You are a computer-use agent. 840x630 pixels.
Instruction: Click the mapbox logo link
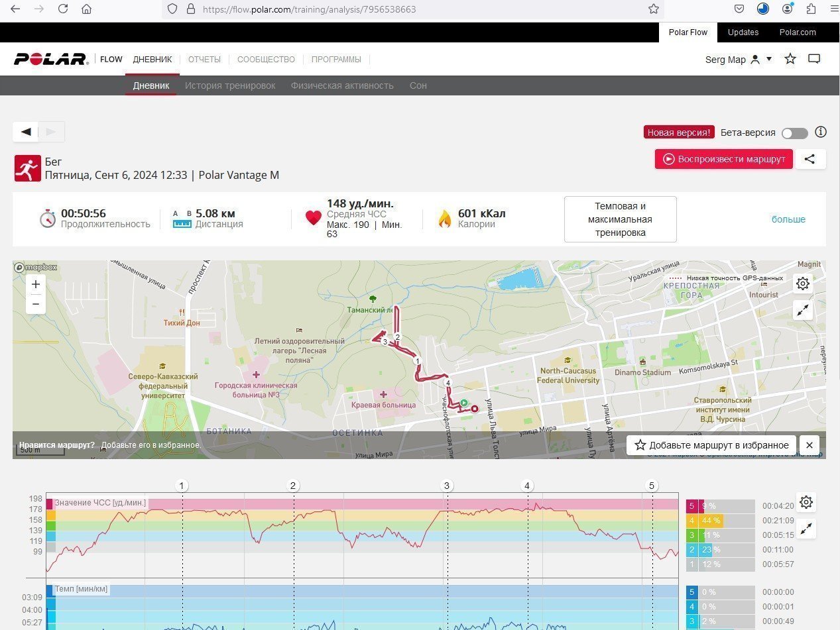point(36,267)
